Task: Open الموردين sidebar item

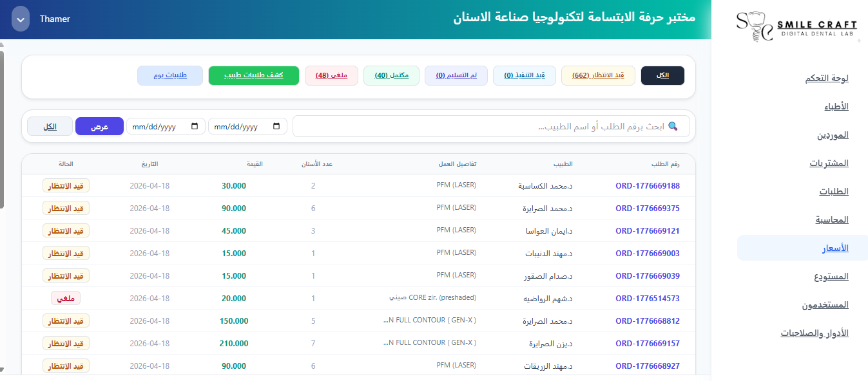Action: (x=833, y=135)
